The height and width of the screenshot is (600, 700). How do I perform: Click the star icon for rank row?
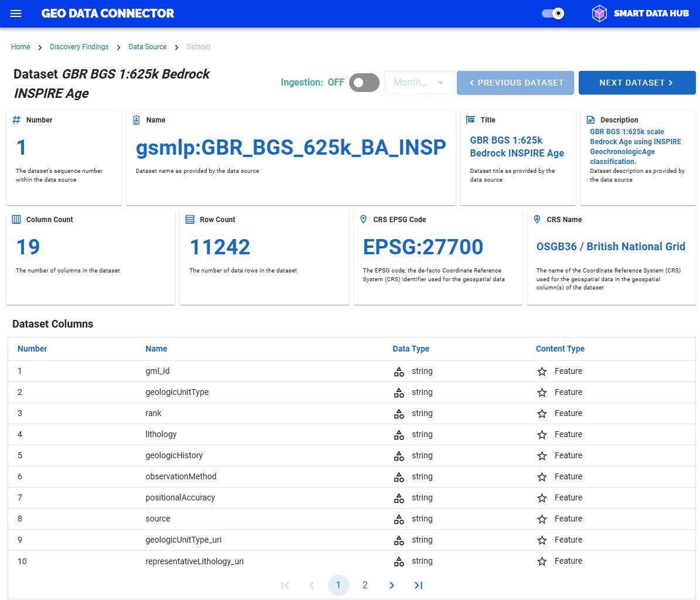[x=542, y=414]
